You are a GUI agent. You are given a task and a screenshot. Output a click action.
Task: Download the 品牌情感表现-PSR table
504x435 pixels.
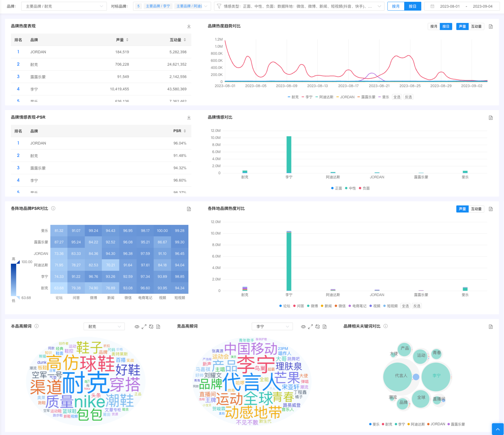[189, 117]
